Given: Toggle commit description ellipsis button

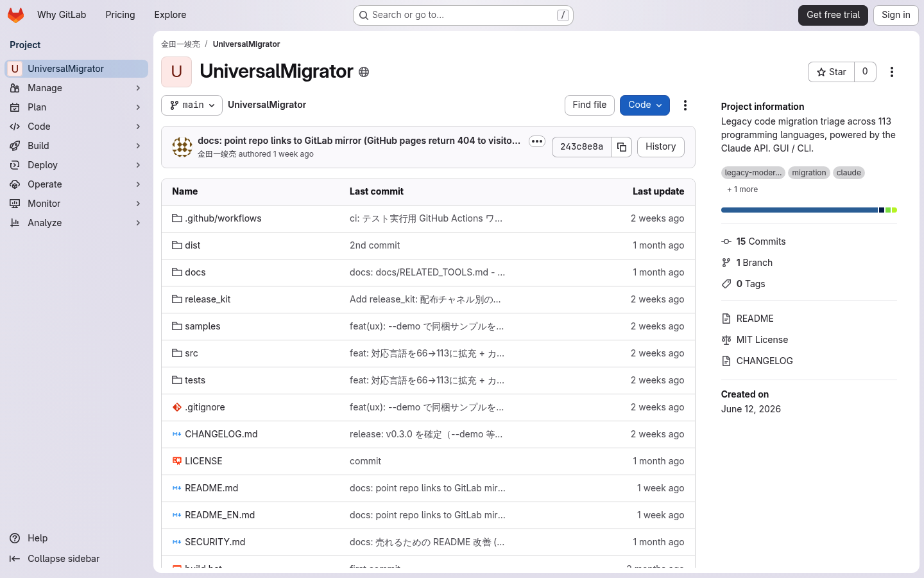Looking at the screenshot, I should 537,141.
